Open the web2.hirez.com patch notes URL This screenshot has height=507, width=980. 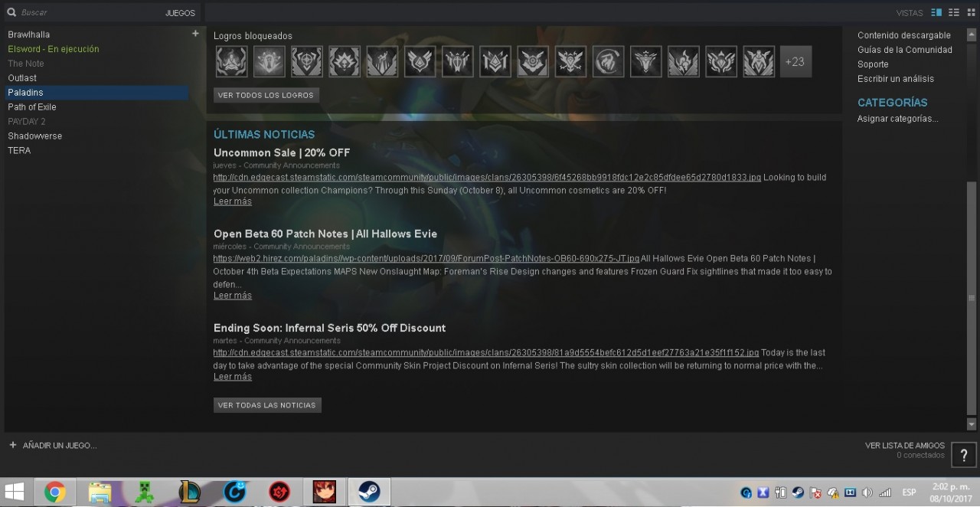pyautogui.click(x=426, y=259)
